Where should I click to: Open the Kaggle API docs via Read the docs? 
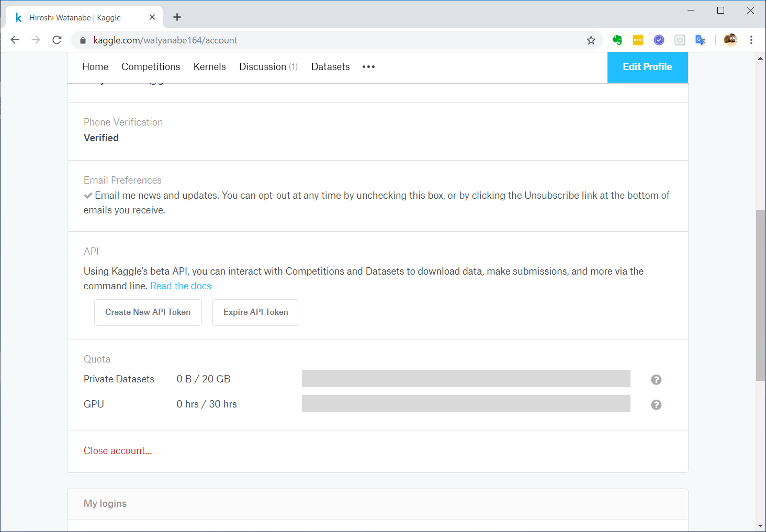point(181,286)
